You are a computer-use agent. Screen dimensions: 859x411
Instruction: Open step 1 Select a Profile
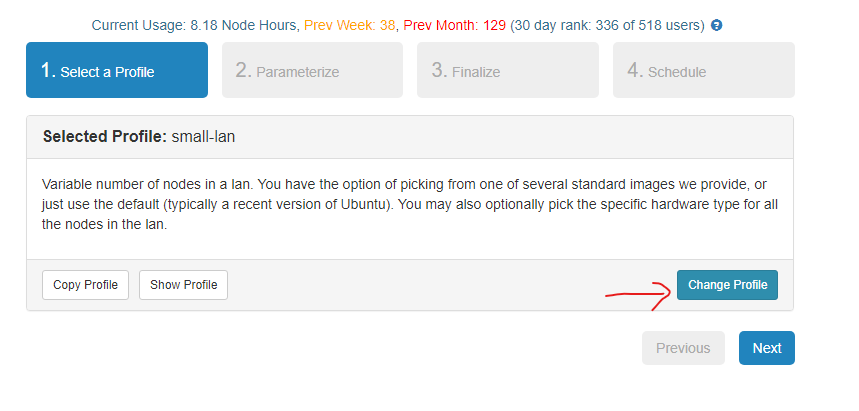pos(117,70)
